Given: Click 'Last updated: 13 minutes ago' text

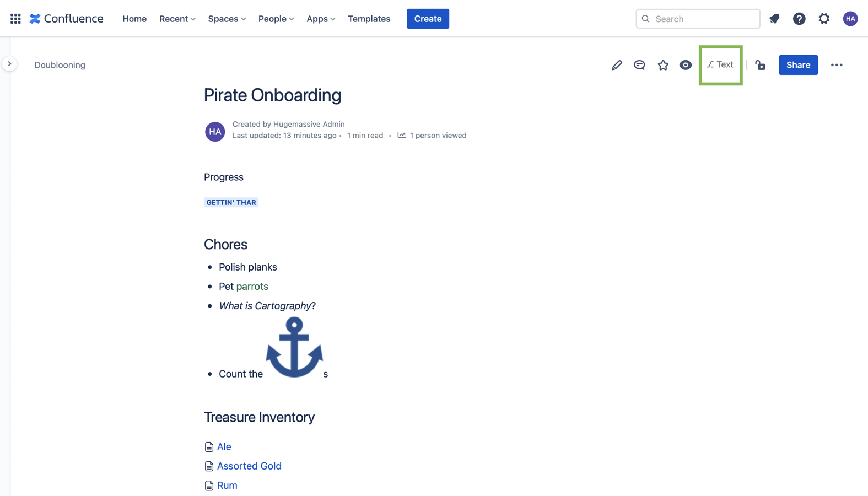Looking at the screenshot, I should click(x=284, y=136).
